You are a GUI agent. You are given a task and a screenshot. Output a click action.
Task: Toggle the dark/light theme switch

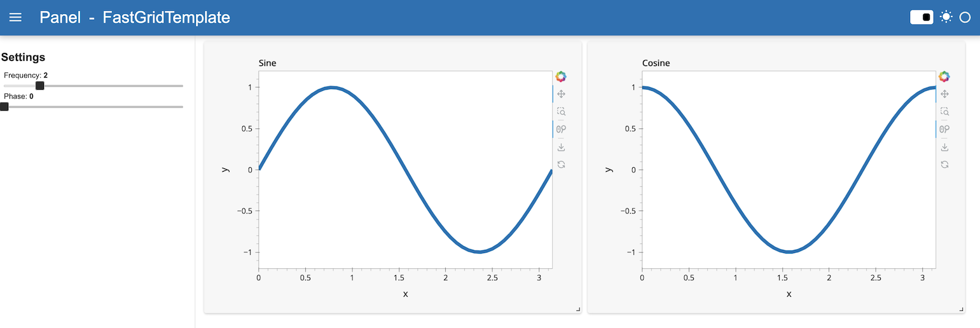click(x=921, y=17)
